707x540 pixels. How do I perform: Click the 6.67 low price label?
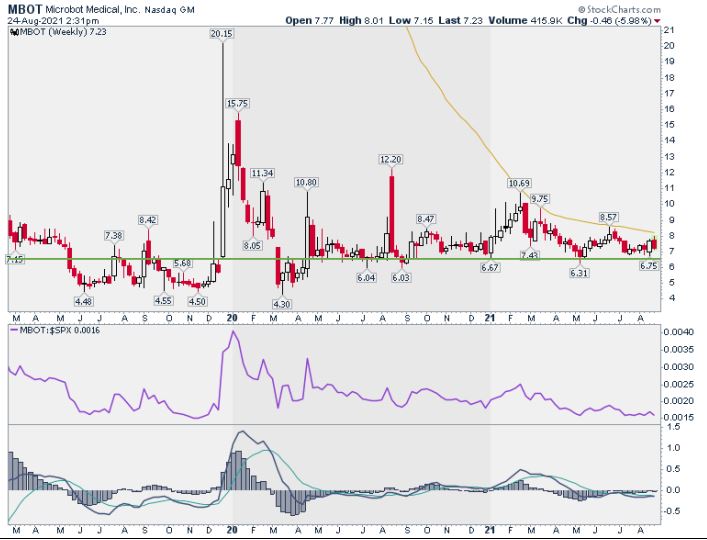[x=490, y=268]
